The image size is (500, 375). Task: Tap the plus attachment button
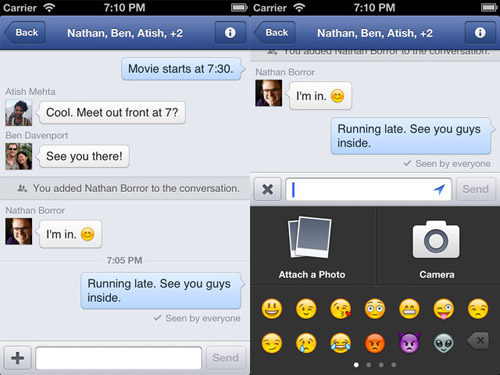click(x=17, y=358)
